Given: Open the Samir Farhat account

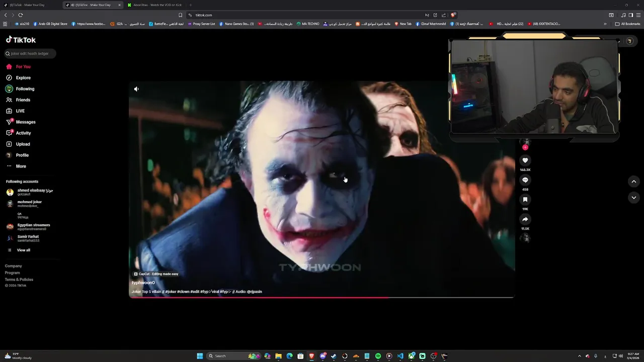Looking at the screenshot, I should click(x=23, y=238).
